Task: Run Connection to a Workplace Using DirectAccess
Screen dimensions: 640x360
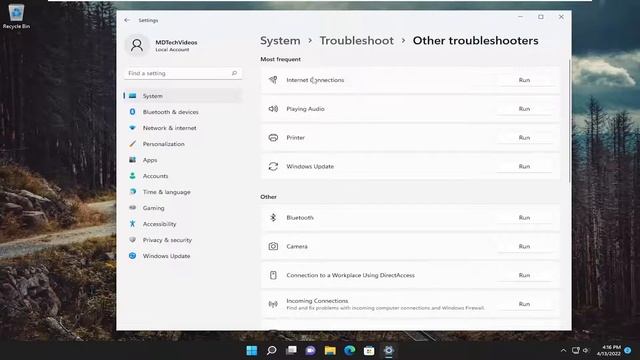Action: click(x=524, y=275)
